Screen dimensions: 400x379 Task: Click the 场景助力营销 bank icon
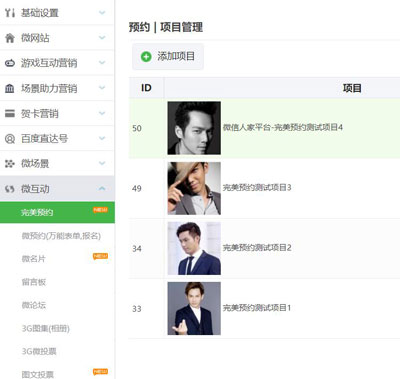(x=10, y=88)
